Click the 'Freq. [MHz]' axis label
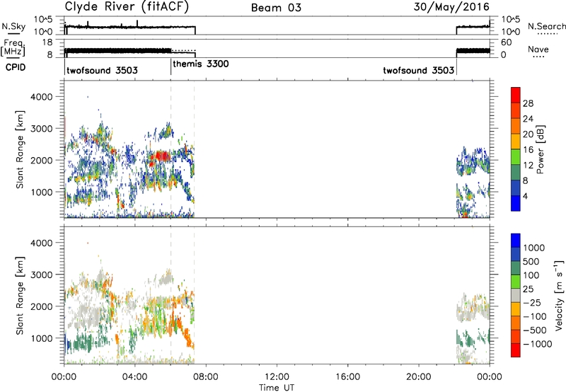566x392 pixels. tap(13, 48)
